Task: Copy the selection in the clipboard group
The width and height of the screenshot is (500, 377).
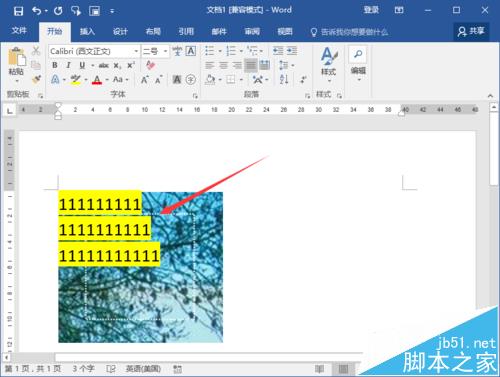Action: coord(36,65)
